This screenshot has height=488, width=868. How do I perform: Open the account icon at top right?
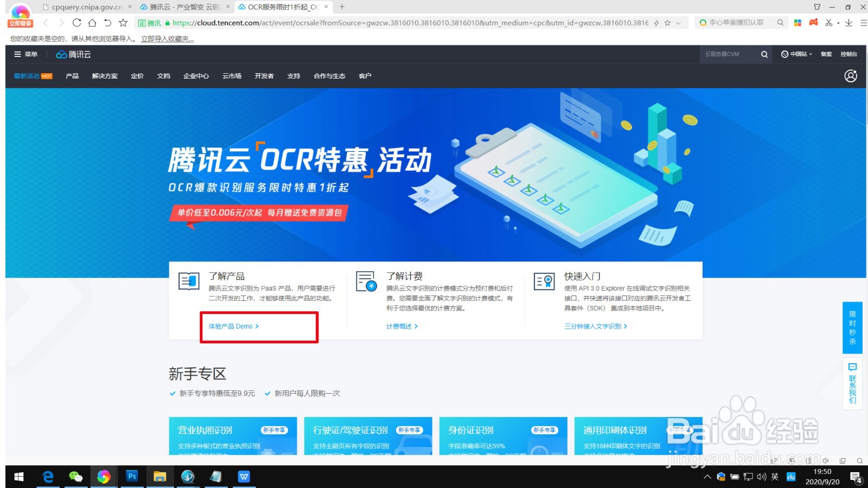tap(851, 76)
